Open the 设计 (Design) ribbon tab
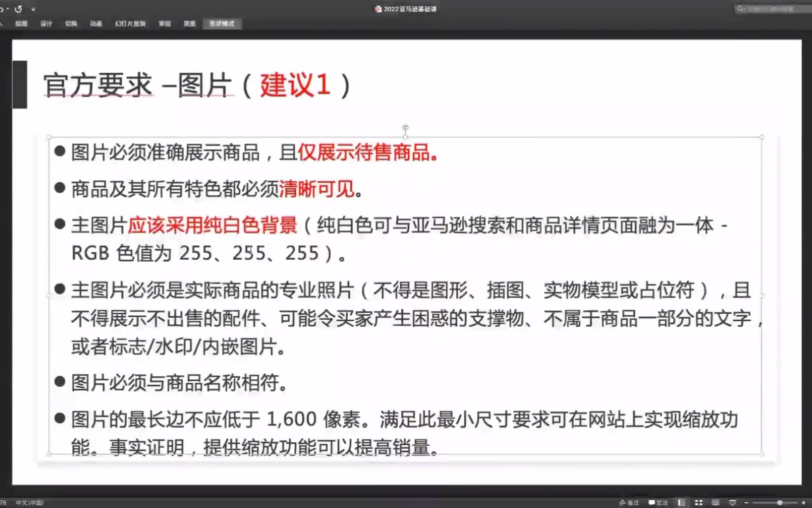The width and height of the screenshot is (812, 508). point(46,24)
